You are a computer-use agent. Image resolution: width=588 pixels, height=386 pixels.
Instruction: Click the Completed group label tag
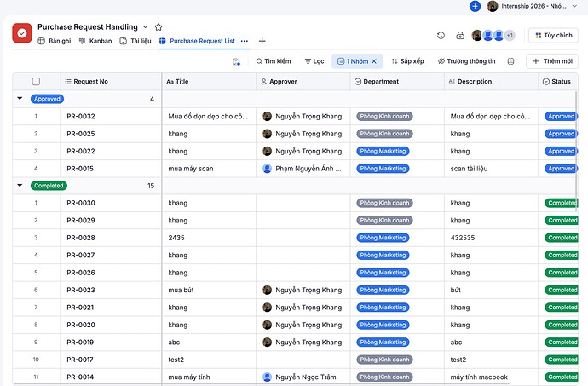click(49, 186)
